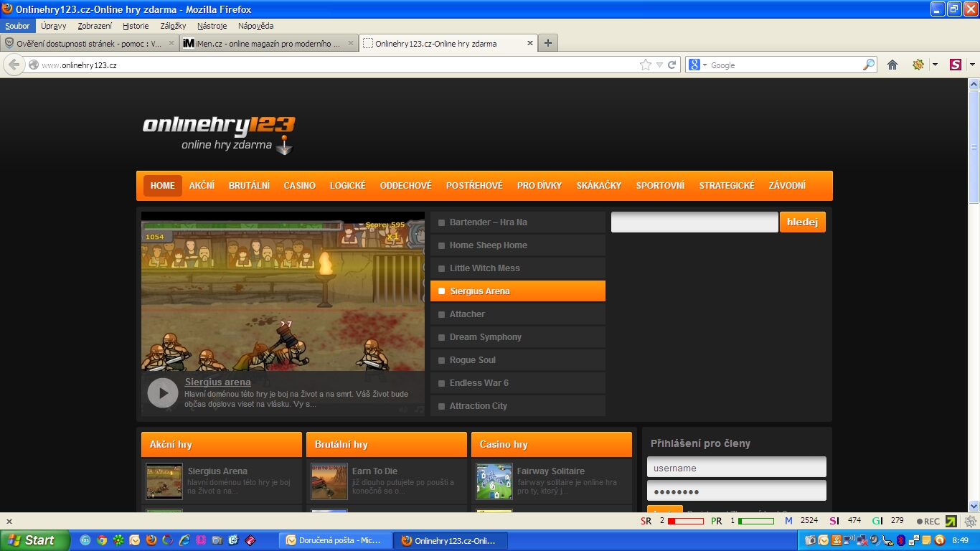This screenshot has width=980, height=551.
Task: Select Dream Symphony in the featured list
Action: (x=518, y=336)
